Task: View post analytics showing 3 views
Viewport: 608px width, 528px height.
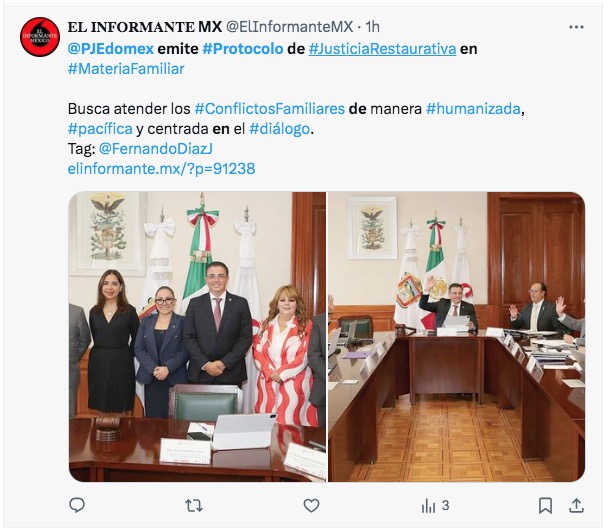Action: coord(435,506)
